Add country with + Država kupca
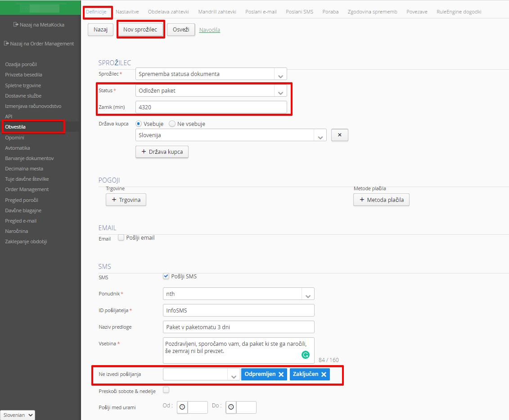The image size is (509, 420). [x=162, y=152]
